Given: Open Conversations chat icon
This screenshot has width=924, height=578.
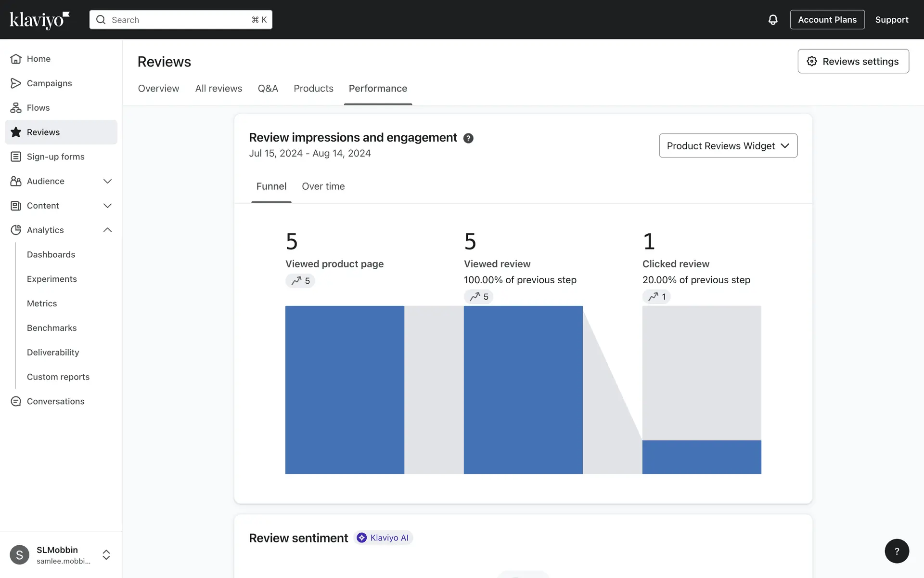Looking at the screenshot, I should click(16, 401).
